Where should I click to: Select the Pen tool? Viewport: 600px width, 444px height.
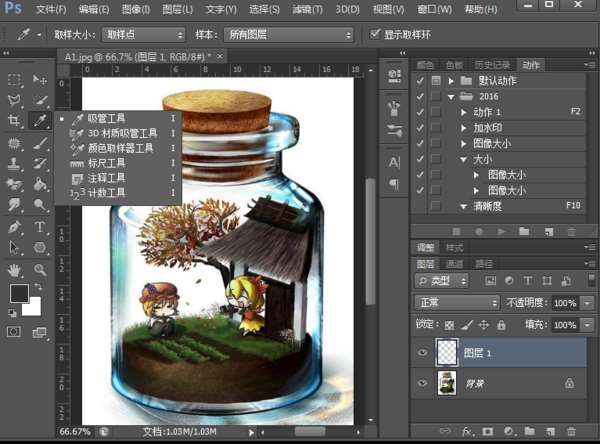click(x=14, y=227)
